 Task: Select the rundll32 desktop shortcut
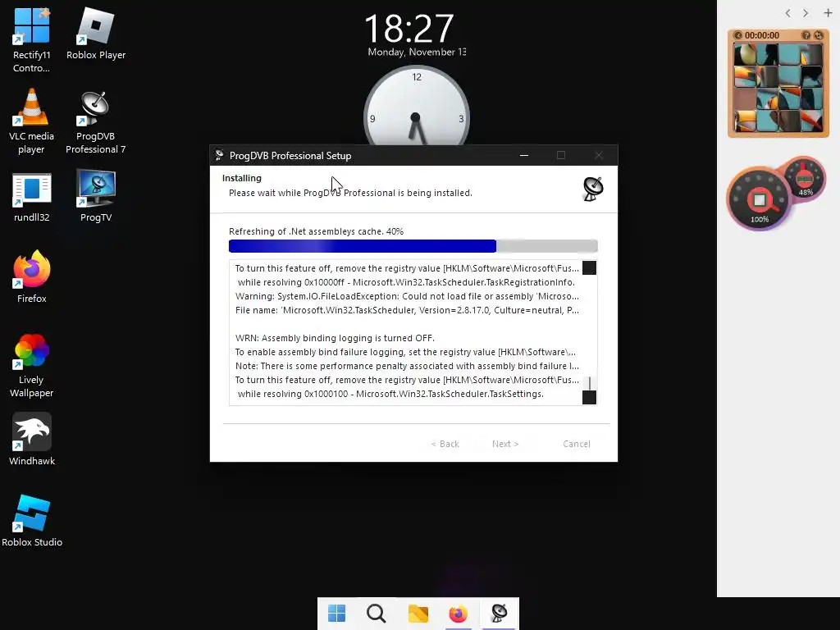tap(32, 197)
